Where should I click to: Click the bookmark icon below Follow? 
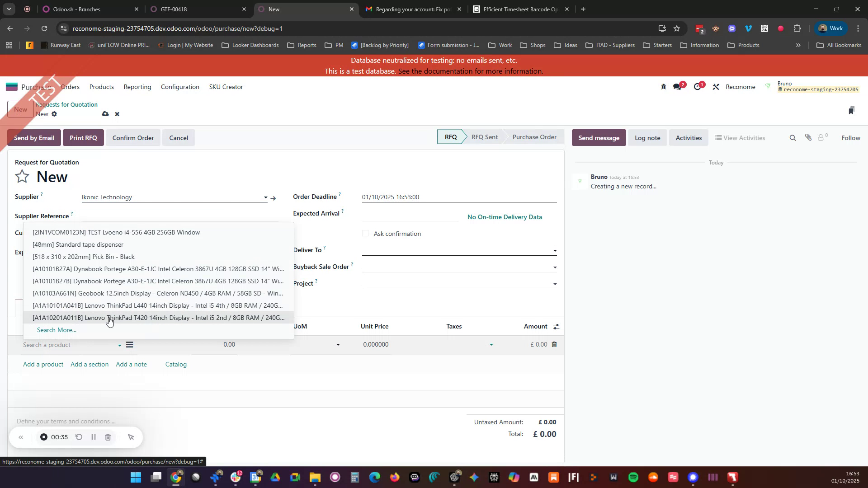(x=852, y=110)
